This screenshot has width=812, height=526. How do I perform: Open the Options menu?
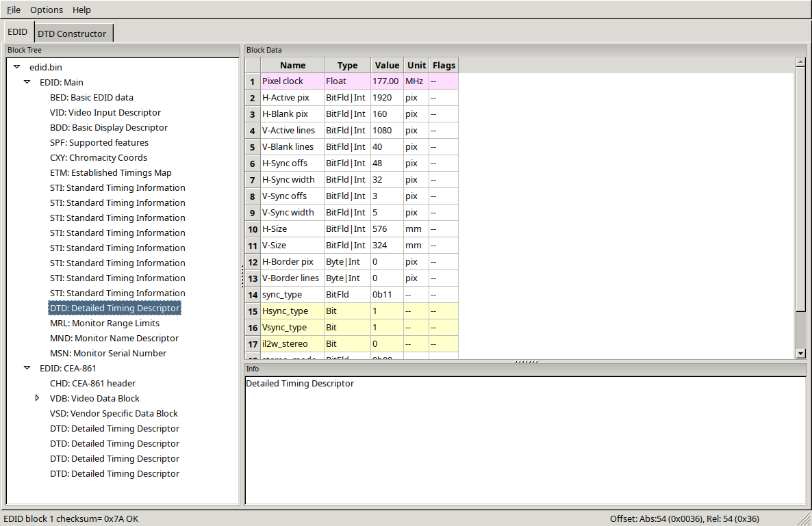46,10
